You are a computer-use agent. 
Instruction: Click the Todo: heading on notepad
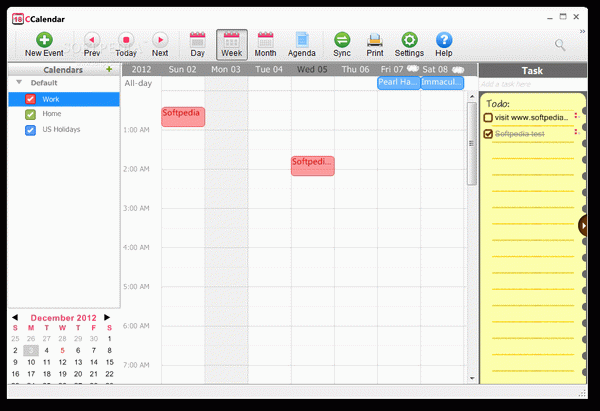[497, 103]
